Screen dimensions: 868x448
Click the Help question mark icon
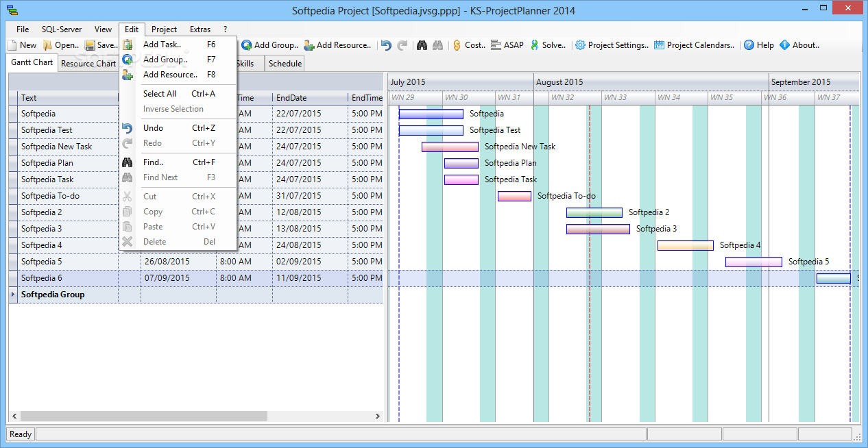coord(749,45)
